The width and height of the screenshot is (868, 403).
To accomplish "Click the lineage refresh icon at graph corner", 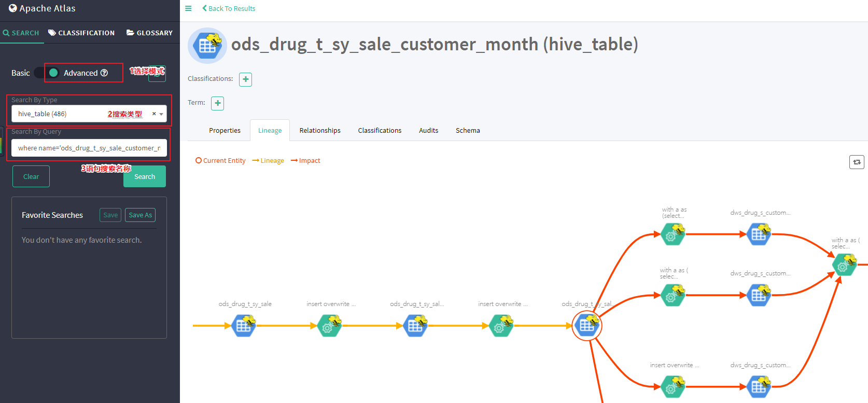I will 857,162.
